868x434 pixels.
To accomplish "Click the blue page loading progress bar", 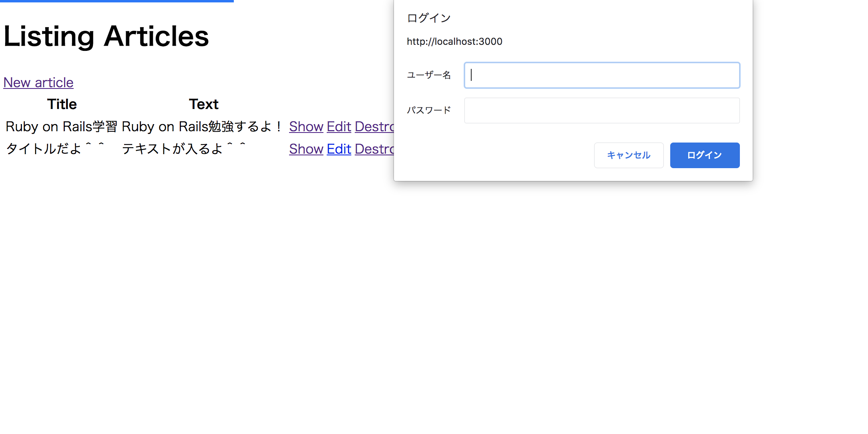I will point(117,1).
